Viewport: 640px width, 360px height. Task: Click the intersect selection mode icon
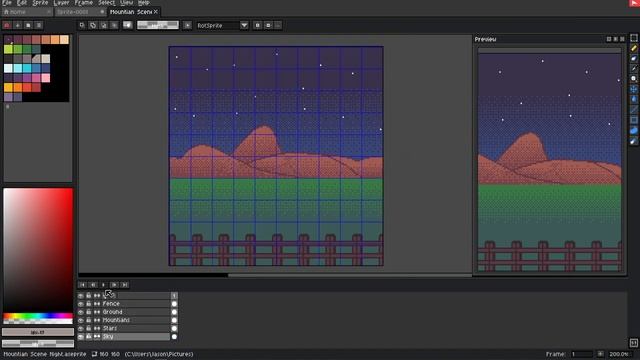coord(114,25)
